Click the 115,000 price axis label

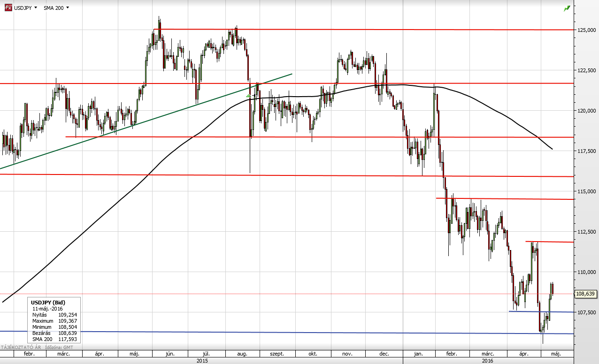pyautogui.click(x=587, y=191)
